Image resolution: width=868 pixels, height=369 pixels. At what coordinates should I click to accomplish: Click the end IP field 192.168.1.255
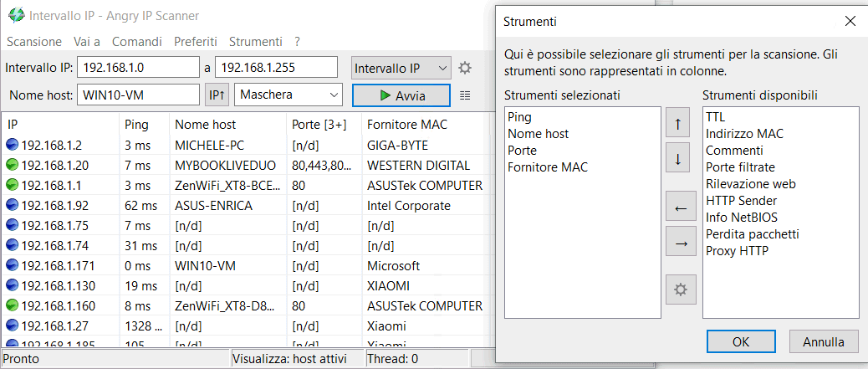tap(276, 68)
